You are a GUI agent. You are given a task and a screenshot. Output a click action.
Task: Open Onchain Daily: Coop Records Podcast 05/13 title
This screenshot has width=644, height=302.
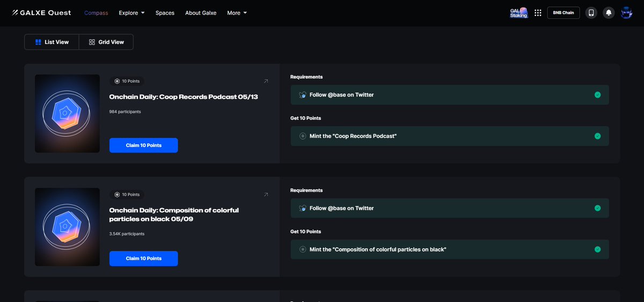point(184,97)
